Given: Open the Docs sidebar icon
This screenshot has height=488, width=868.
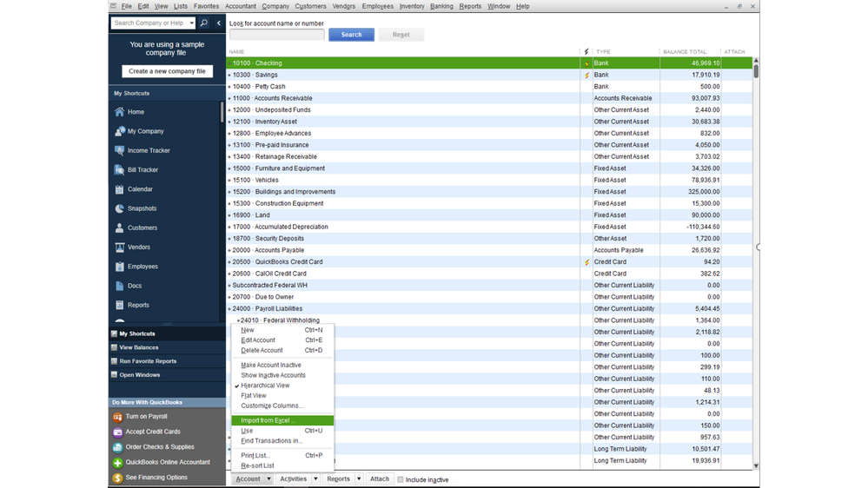Looking at the screenshot, I should 119,286.
